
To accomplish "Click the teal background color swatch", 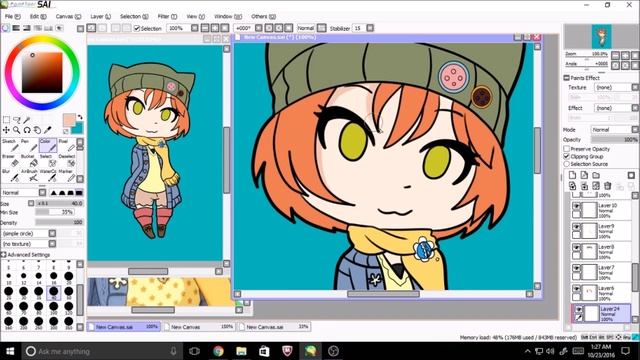I will click(x=78, y=129).
